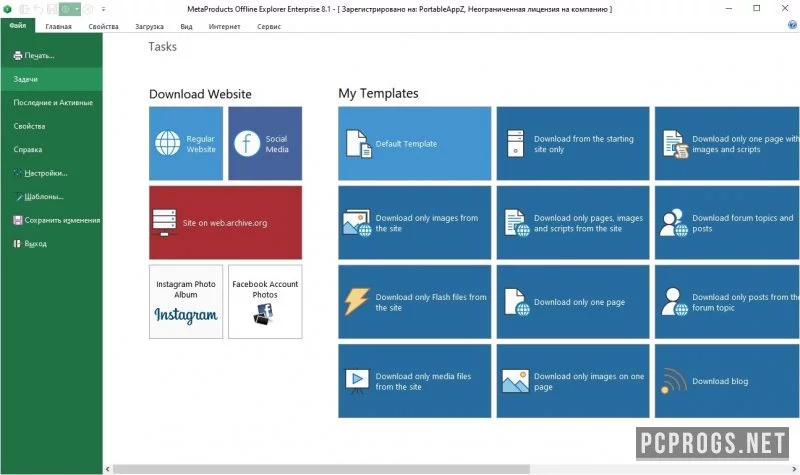The image size is (800, 475).
Task: Switch to the Сервис tab
Action: pos(269,27)
